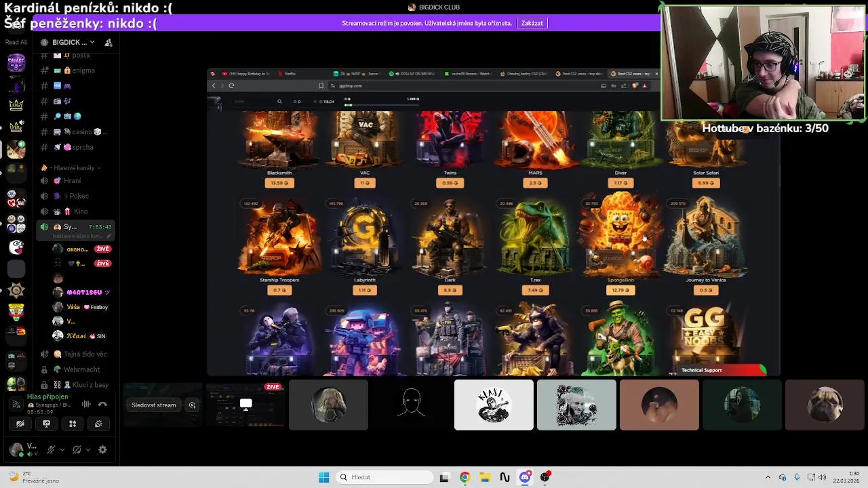868x488 pixels.
Task: Disconnect from voice with hang-up icon
Action: (102, 404)
